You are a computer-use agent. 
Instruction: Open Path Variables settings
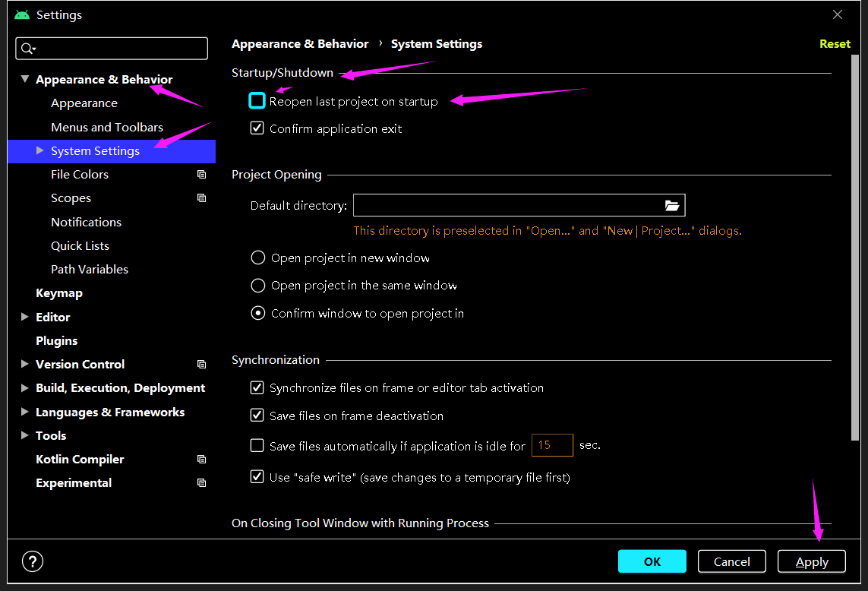click(x=90, y=269)
